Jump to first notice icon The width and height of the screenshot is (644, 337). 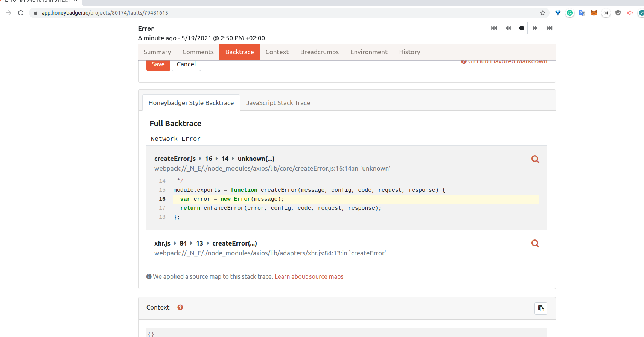tap(494, 28)
